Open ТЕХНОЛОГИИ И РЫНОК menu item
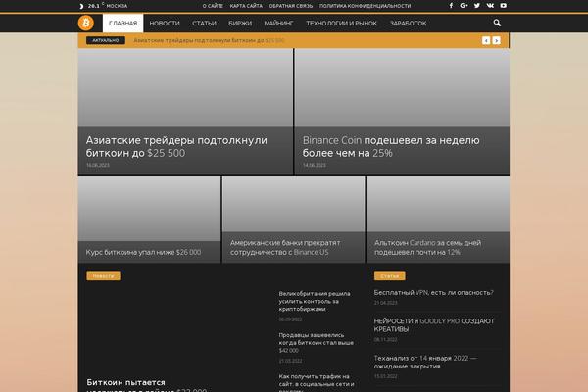 tap(341, 24)
